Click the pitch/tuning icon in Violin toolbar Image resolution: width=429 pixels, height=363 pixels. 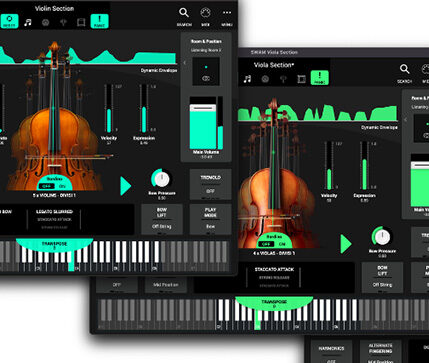click(63, 22)
